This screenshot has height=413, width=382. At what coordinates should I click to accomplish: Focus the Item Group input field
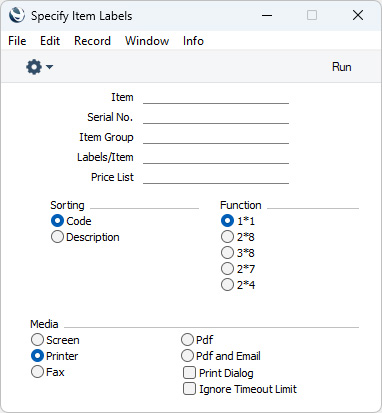click(x=216, y=137)
